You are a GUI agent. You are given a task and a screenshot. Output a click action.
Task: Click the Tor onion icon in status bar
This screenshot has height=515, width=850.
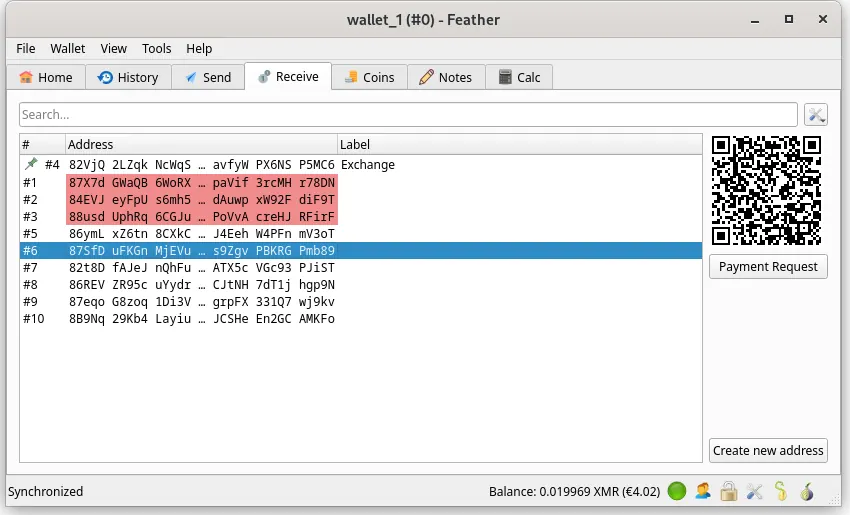(x=807, y=491)
